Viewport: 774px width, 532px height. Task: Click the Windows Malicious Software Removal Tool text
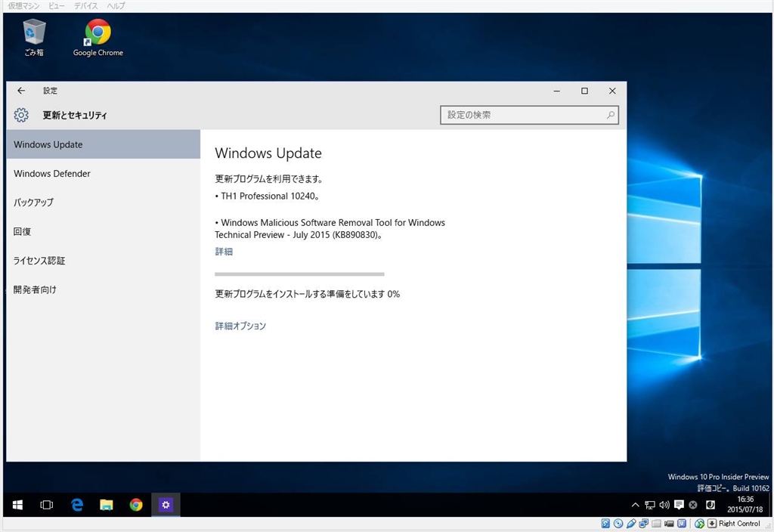pyautogui.click(x=330, y=228)
